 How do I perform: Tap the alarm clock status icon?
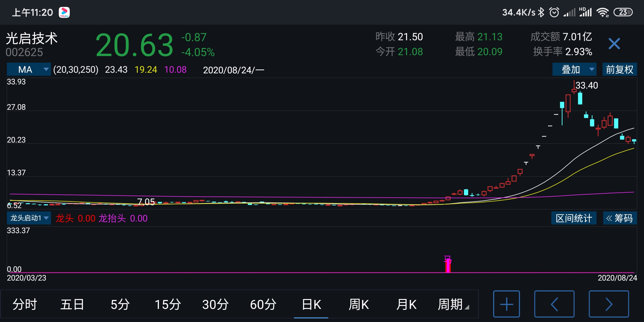point(554,12)
